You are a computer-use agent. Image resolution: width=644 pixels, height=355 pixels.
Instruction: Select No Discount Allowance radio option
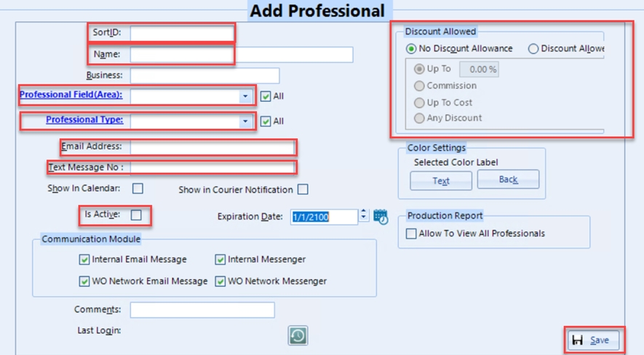412,49
